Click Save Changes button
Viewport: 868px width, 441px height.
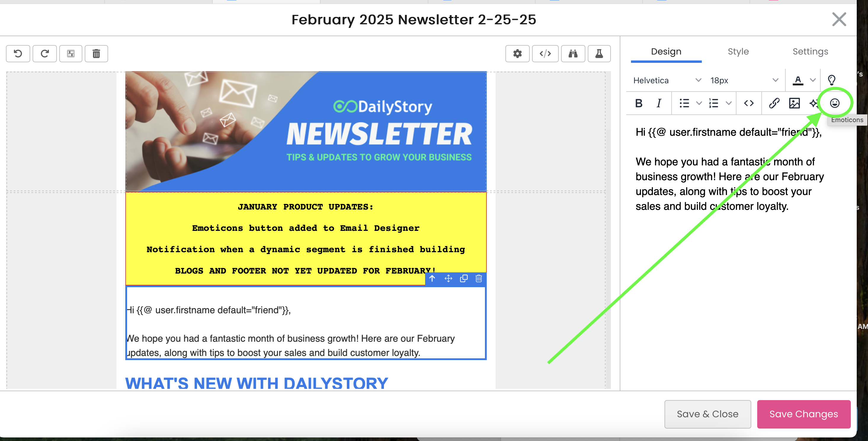[803, 414]
